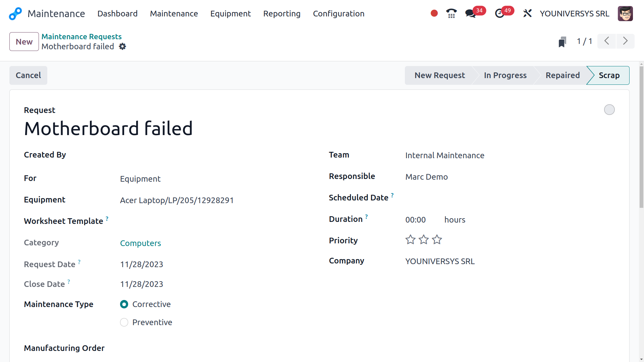Set priority to the third star

(x=437, y=240)
